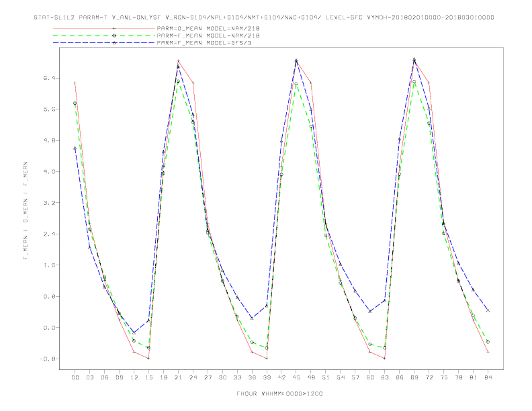Select the red solid legend line sample
Image resolution: width=532 pixels, height=411 pixels.
104,28
